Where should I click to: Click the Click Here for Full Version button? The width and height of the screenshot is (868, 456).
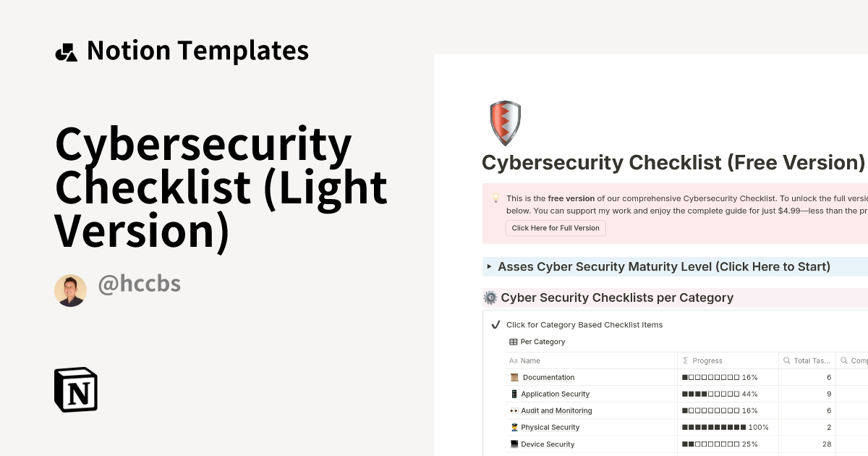click(x=556, y=228)
